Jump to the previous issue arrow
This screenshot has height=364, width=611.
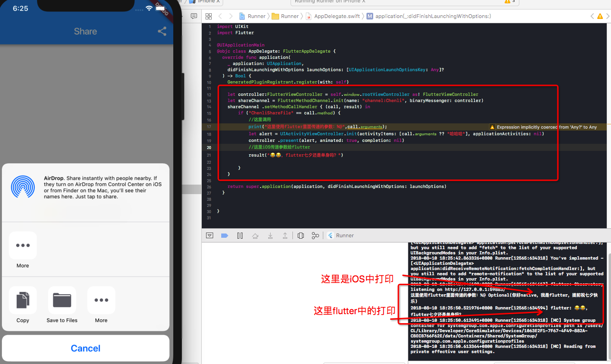point(592,16)
